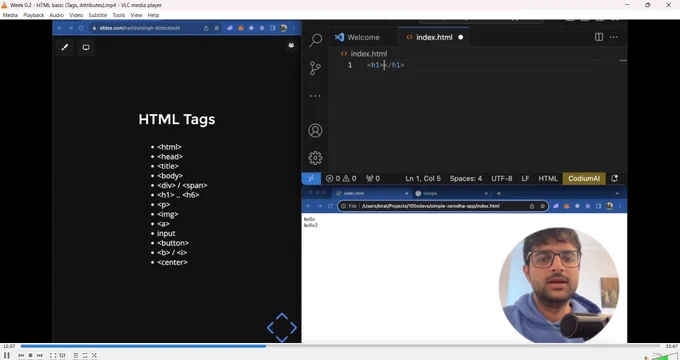Click the slide present screen icon
This screenshot has height=360, width=680.
click(x=86, y=47)
